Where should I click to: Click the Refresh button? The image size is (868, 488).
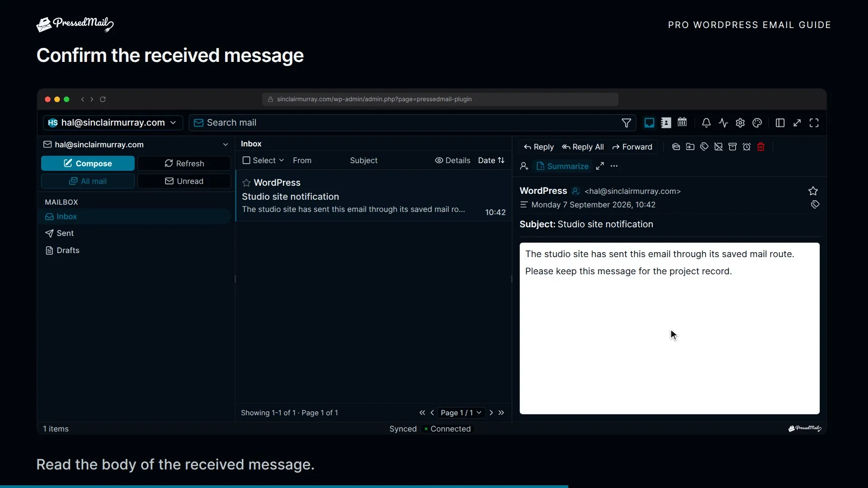(x=184, y=164)
